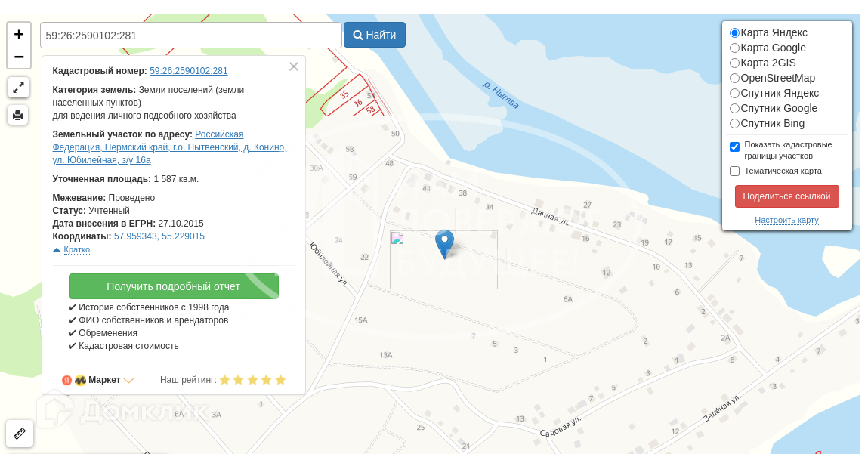Click the five-star rating
The height and width of the screenshot is (454, 868).
pos(252,380)
